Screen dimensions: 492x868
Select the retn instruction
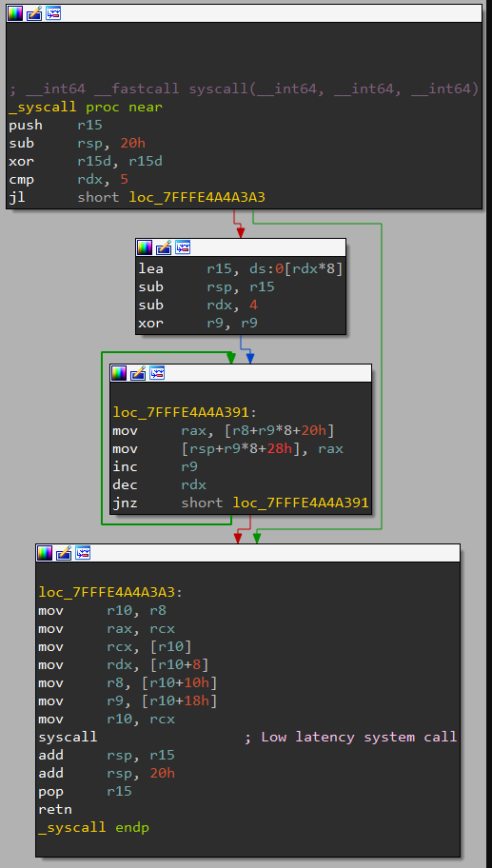[x=55, y=809]
